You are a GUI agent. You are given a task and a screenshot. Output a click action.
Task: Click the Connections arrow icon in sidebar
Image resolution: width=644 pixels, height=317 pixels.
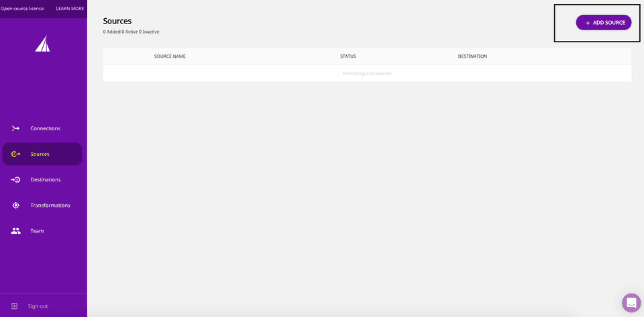tap(16, 128)
